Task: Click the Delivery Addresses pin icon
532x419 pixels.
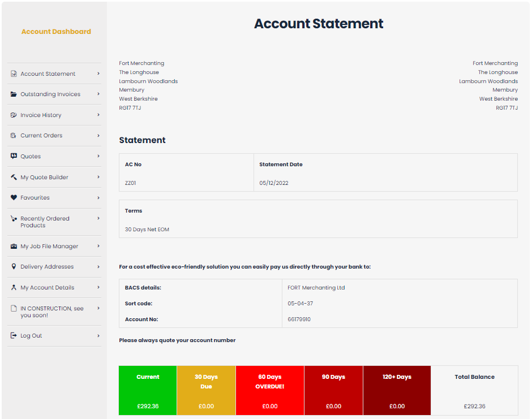Action: click(x=14, y=267)
